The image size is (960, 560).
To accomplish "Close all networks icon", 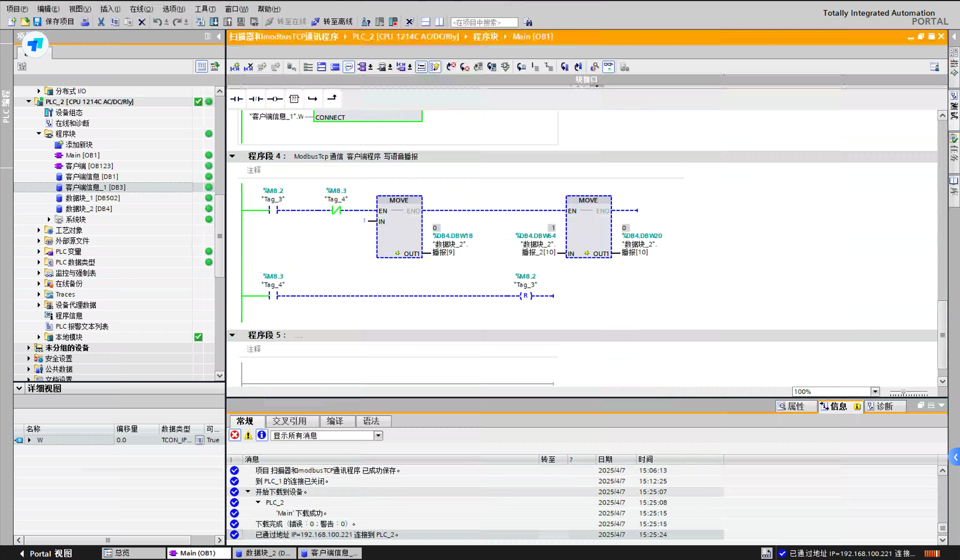I will click(335, 67).
